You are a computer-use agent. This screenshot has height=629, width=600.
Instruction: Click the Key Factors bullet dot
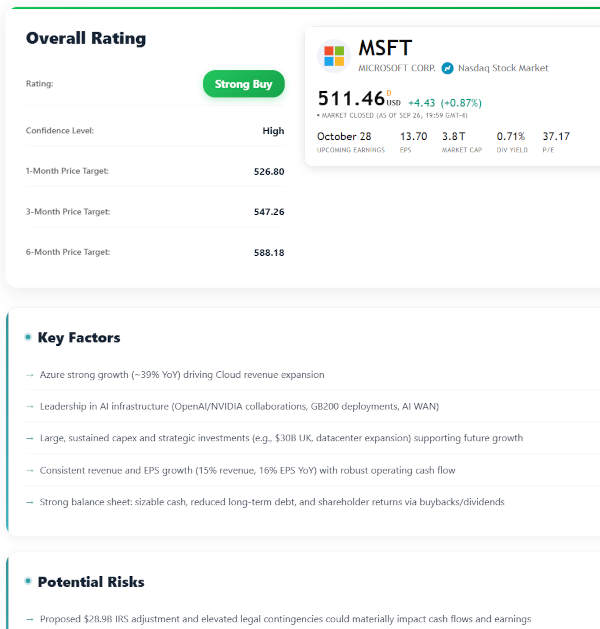[28, 338]
